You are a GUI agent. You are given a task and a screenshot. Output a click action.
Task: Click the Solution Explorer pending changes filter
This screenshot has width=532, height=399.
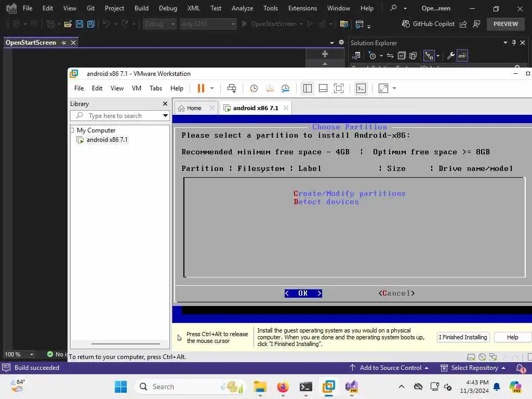click(372, 56)
